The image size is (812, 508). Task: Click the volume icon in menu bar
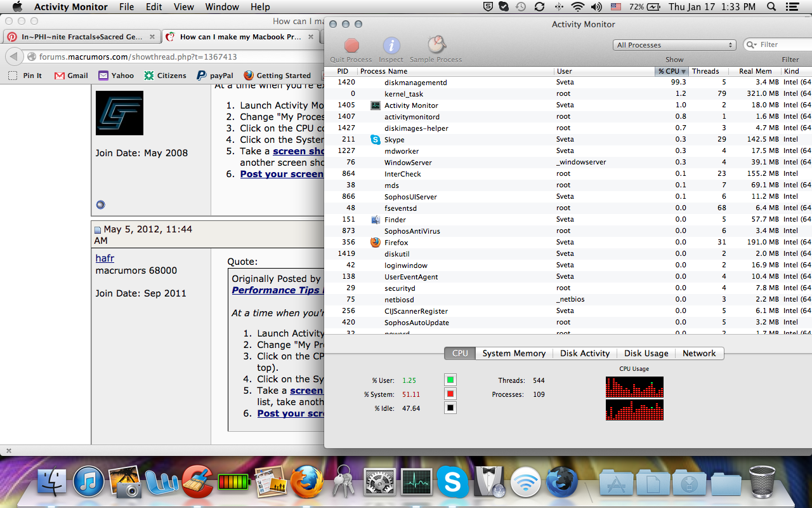coord(596,7)
